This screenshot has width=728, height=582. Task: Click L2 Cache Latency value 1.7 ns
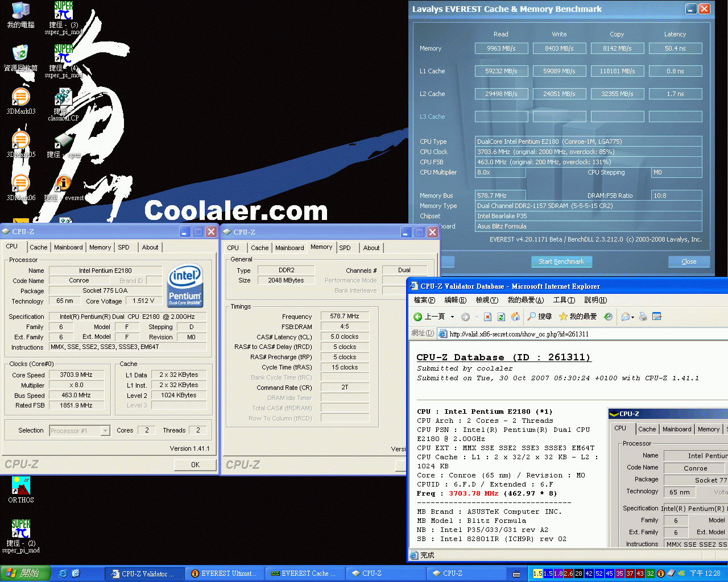[x=675, y=94]
